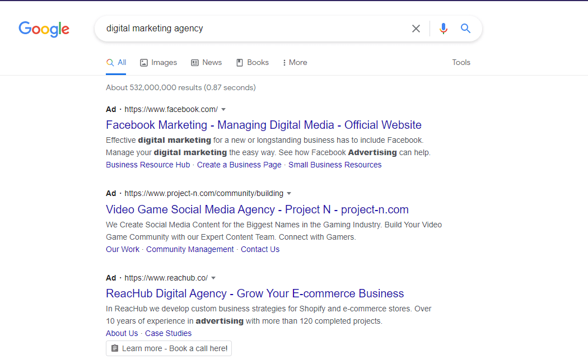The width and height of the screenshot is (588, 364).
Task: Click the Books tab icon
Action: pos(240,62)
